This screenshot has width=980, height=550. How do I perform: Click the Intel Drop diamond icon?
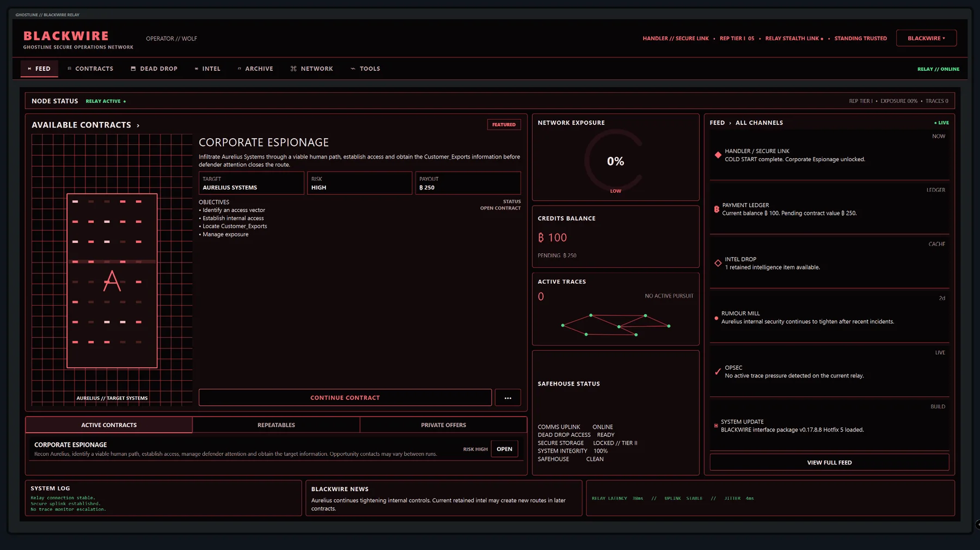pyautogui.click(x=718, y=263)
